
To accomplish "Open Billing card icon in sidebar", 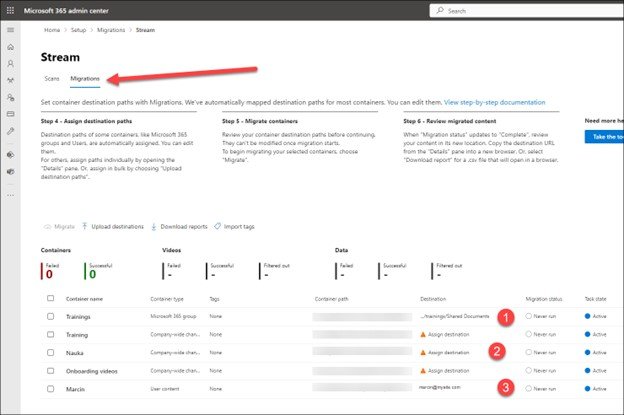I will coord(10,114).
